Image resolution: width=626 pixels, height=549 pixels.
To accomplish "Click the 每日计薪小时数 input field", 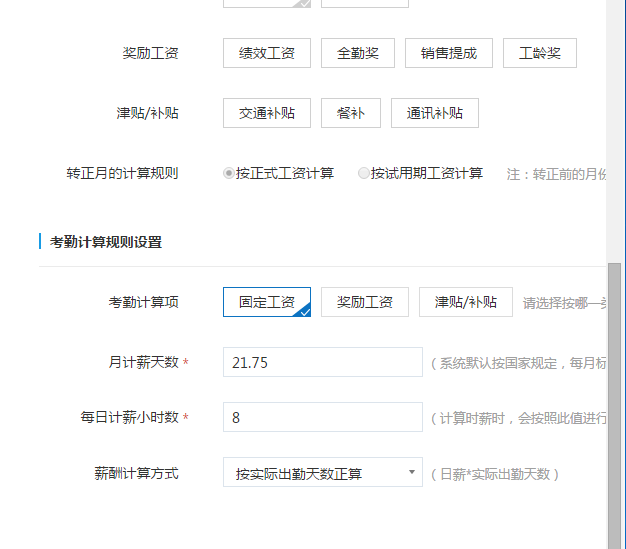I will coord(323,417).
